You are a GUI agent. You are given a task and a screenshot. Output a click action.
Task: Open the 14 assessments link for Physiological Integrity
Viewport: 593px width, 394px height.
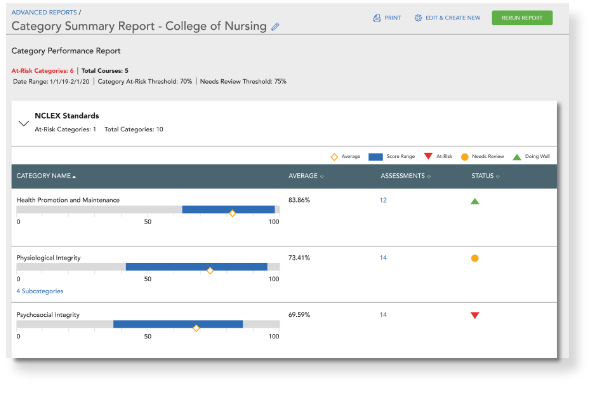383,257
